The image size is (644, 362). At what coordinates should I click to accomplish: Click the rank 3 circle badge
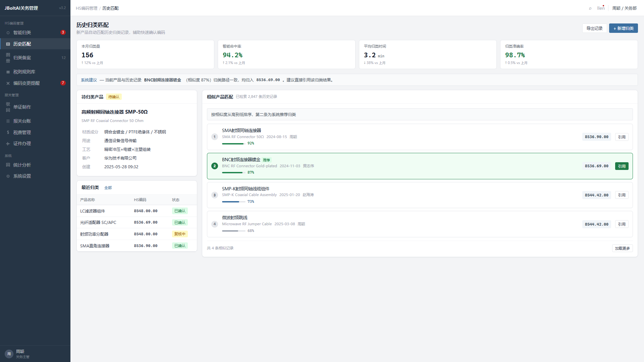[215, 195]
